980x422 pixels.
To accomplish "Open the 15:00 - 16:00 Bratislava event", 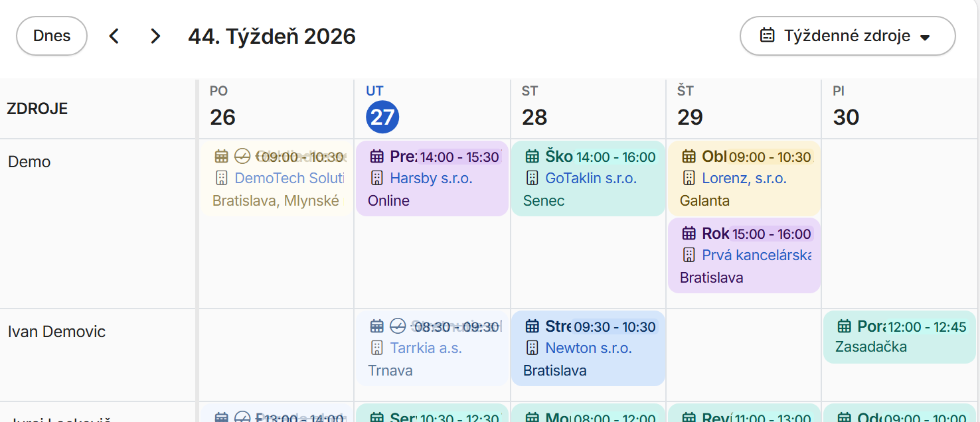I will pyautogui.click(x=744, y=255).
